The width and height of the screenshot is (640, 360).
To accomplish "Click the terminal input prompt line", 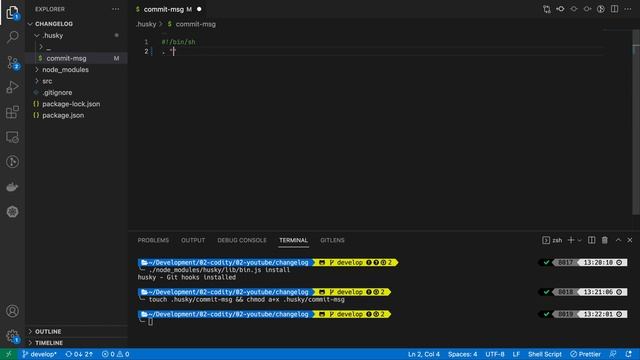I will [x=151, y=322].
